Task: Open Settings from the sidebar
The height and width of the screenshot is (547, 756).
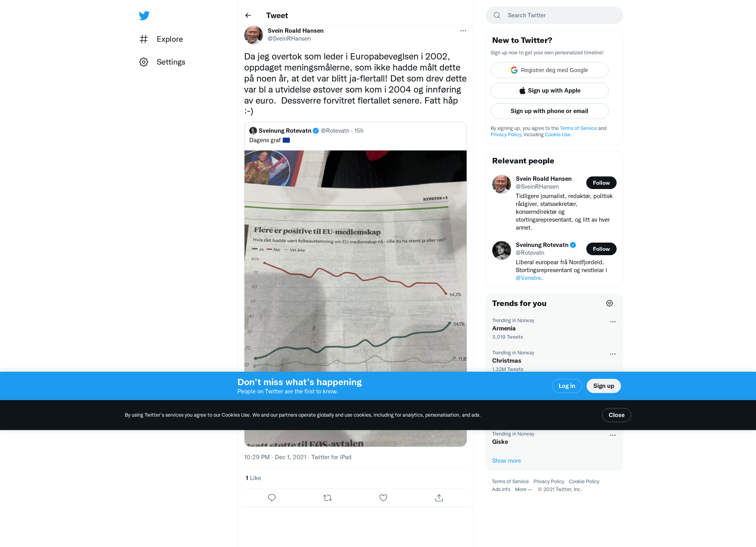Action: pyautogui.click(x=162, y=62)
